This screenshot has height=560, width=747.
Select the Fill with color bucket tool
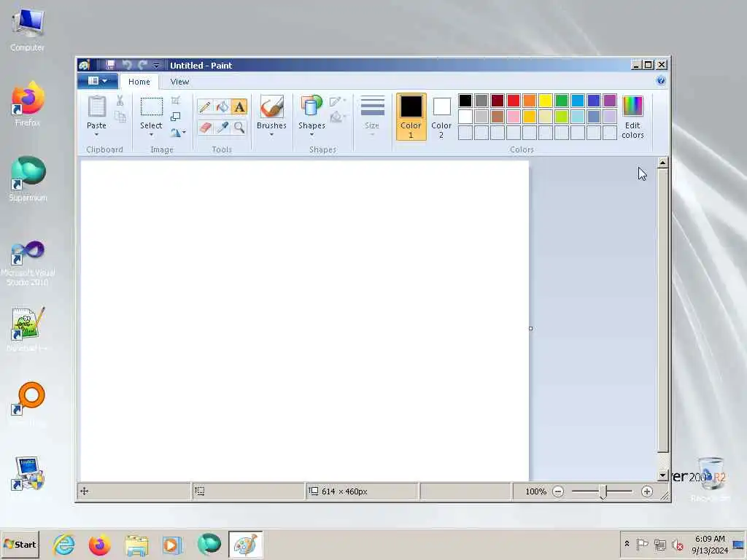[x=222, y=106]
